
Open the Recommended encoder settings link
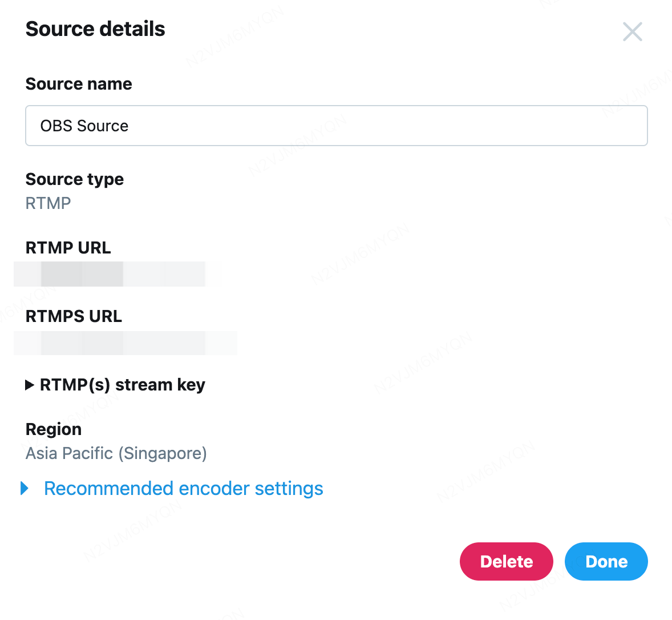coord(183,489)
